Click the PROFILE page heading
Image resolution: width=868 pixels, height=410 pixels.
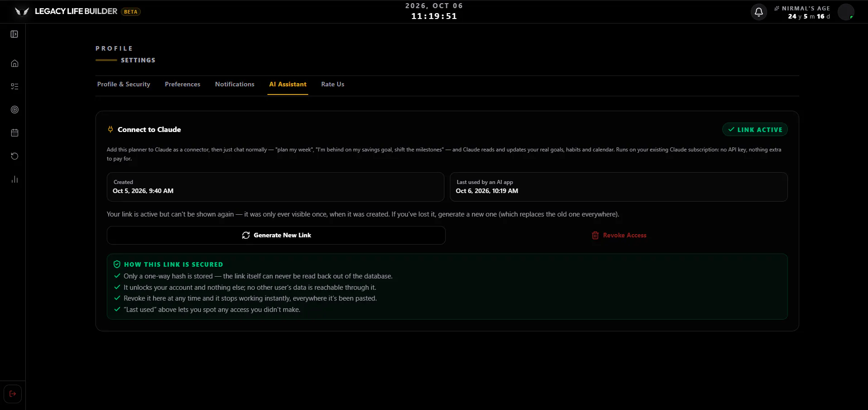pos(114,48)
